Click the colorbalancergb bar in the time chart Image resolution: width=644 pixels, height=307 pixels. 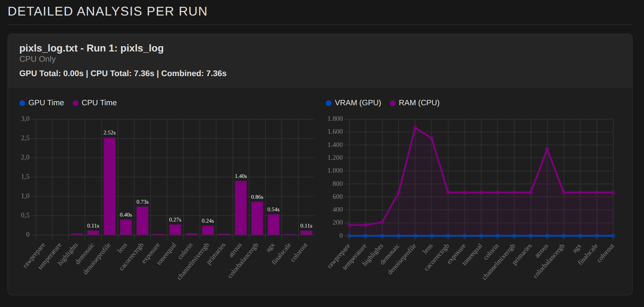pyautogui.click(x=257, y=218)
